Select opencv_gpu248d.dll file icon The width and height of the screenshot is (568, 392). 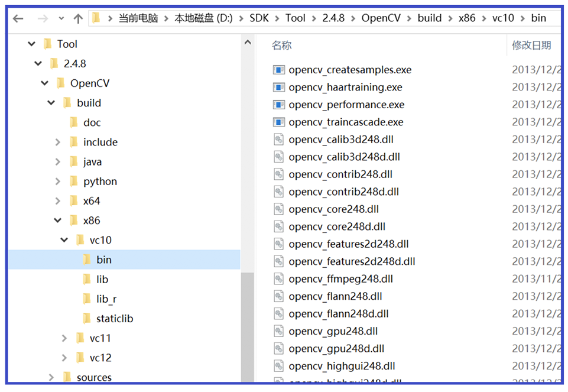tap(278, 348)
